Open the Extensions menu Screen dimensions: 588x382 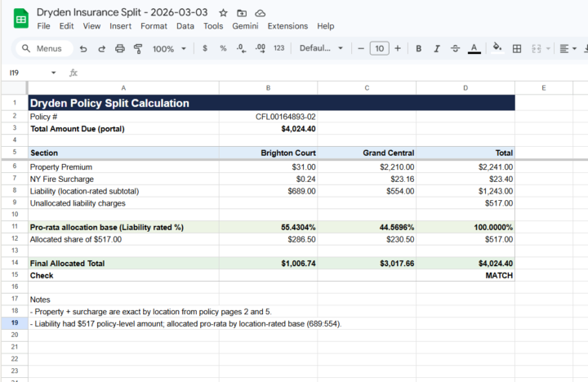287,26
